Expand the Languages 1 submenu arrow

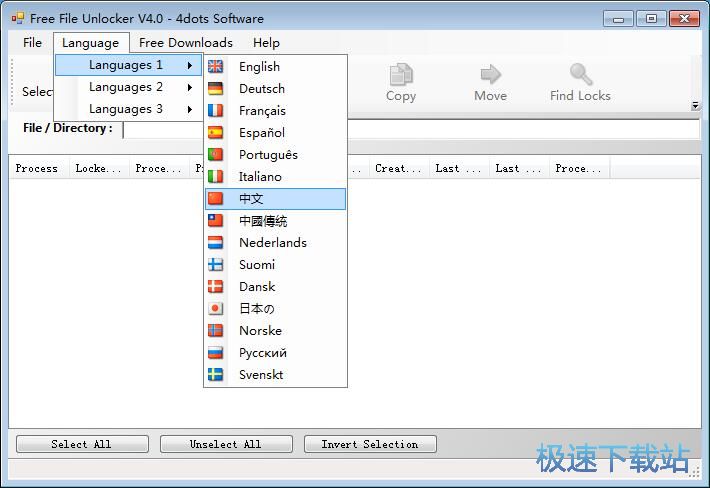click(x=190, y=65)
